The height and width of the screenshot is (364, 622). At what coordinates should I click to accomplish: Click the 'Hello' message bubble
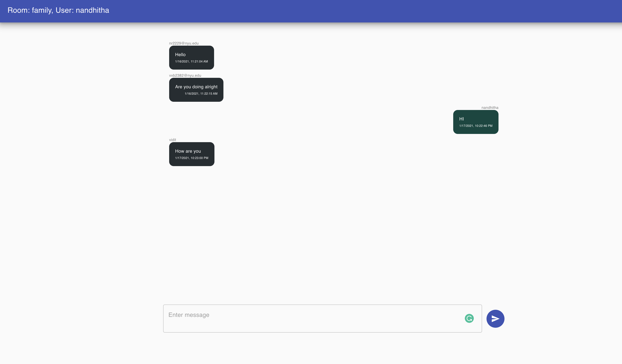tap(191, 57)
